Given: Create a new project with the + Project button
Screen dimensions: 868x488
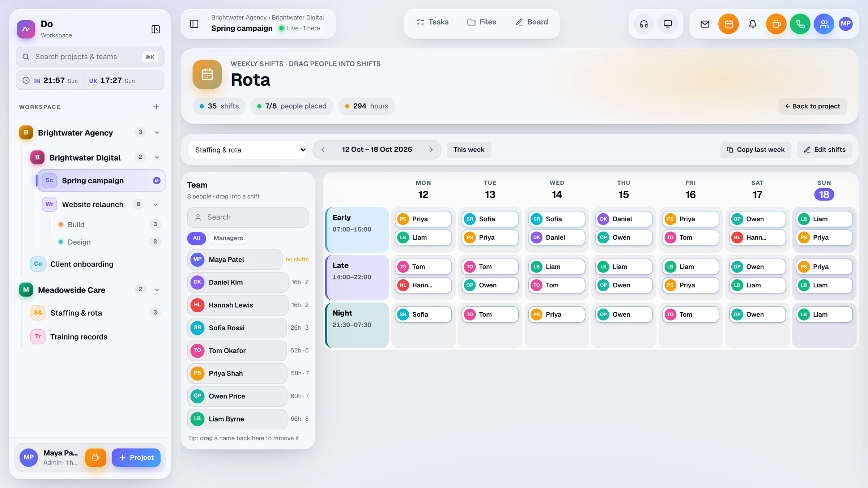Looking at the screenshot, I should pyautogui.click(x=136, y=458).
